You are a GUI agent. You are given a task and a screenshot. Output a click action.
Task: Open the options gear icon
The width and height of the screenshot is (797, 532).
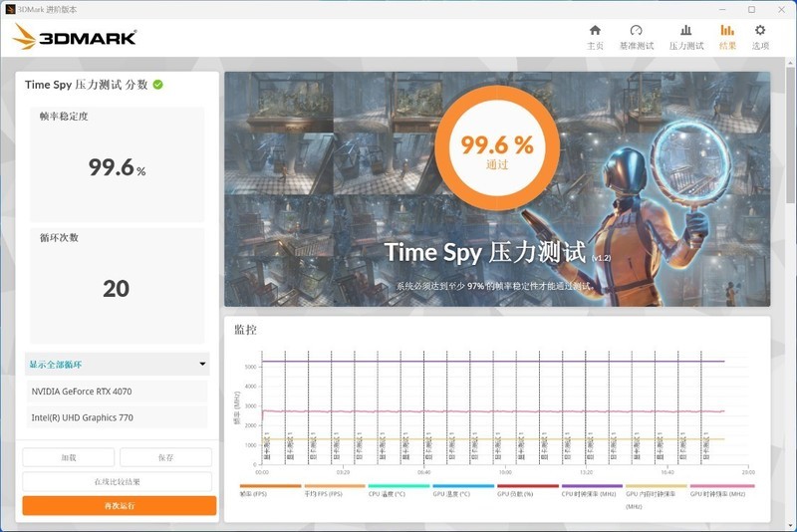point(760,30)
